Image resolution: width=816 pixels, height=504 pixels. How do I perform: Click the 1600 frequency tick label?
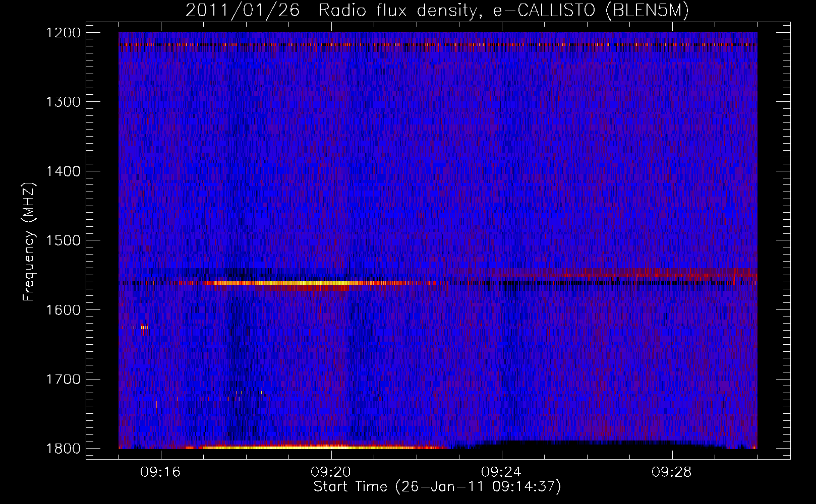(x=63, y=310)
